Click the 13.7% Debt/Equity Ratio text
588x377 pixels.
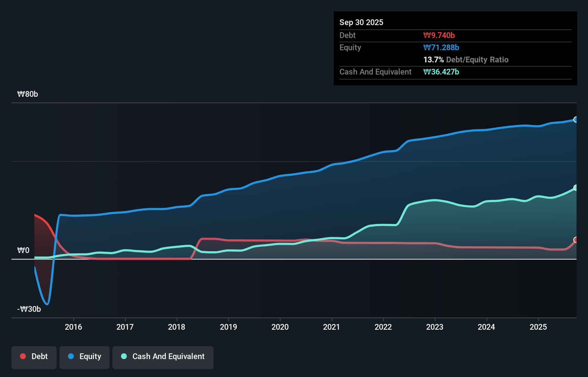466,59
